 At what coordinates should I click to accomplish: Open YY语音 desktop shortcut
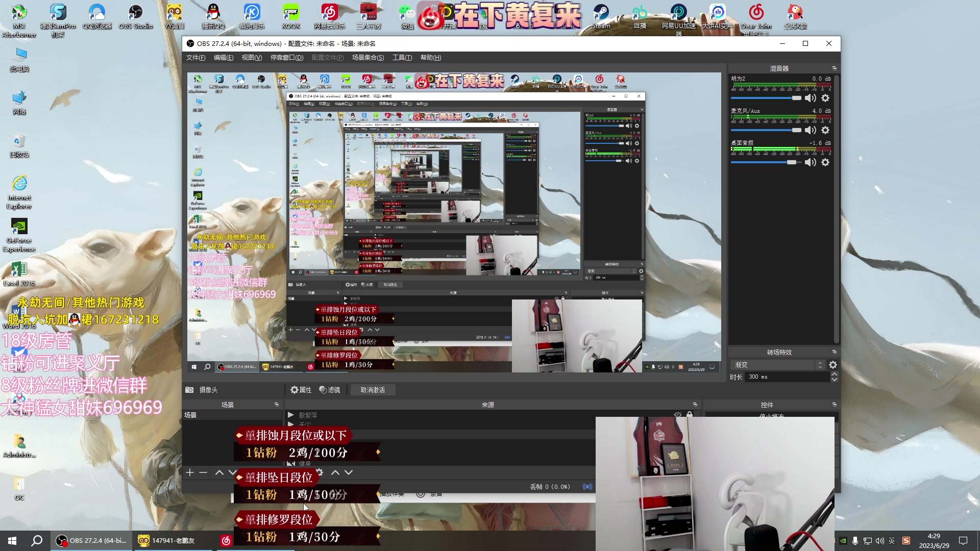tap(175, 17)
